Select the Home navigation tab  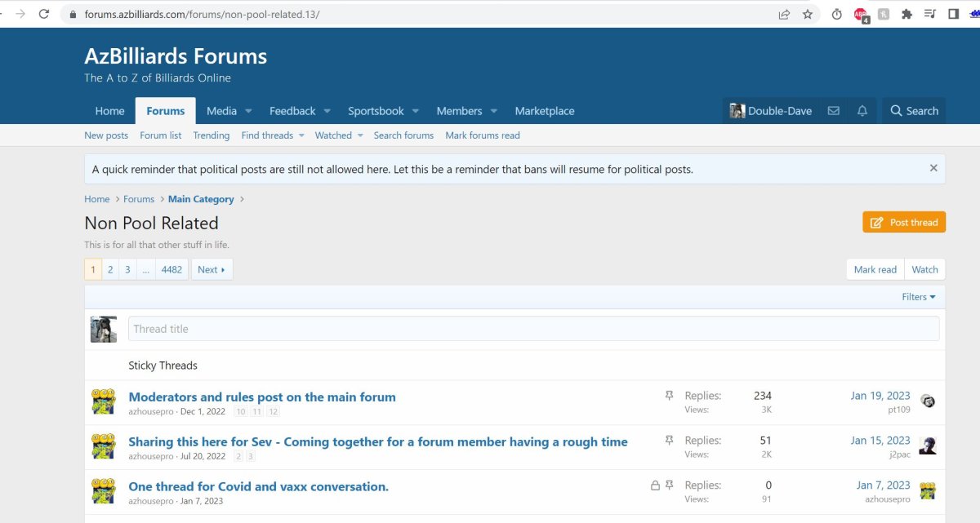tap(109, 111)
